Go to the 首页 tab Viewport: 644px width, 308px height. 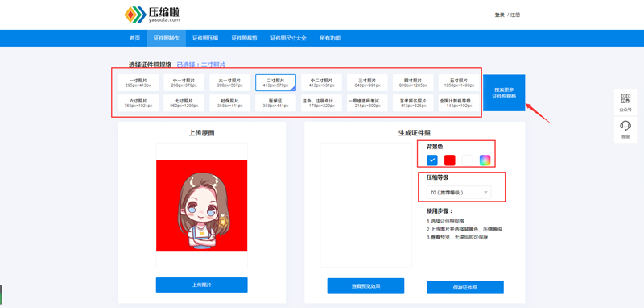point(134,38)
